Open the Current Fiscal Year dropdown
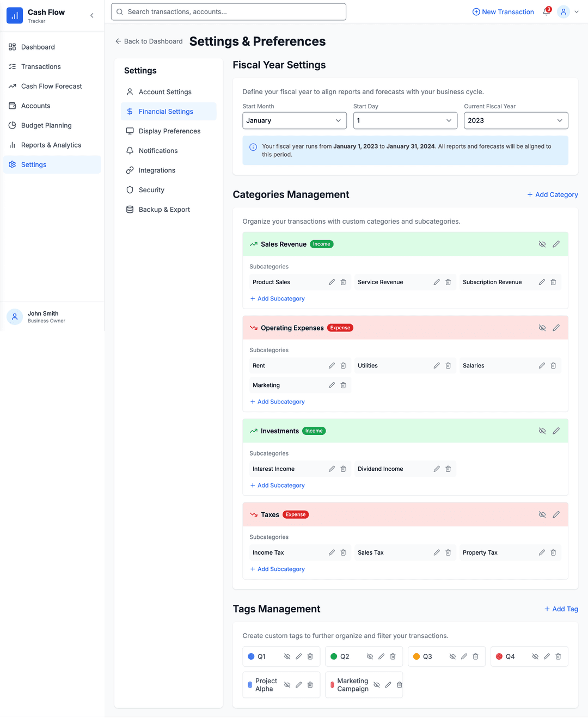This screenshot has height=718, width=588. [516, 121]
